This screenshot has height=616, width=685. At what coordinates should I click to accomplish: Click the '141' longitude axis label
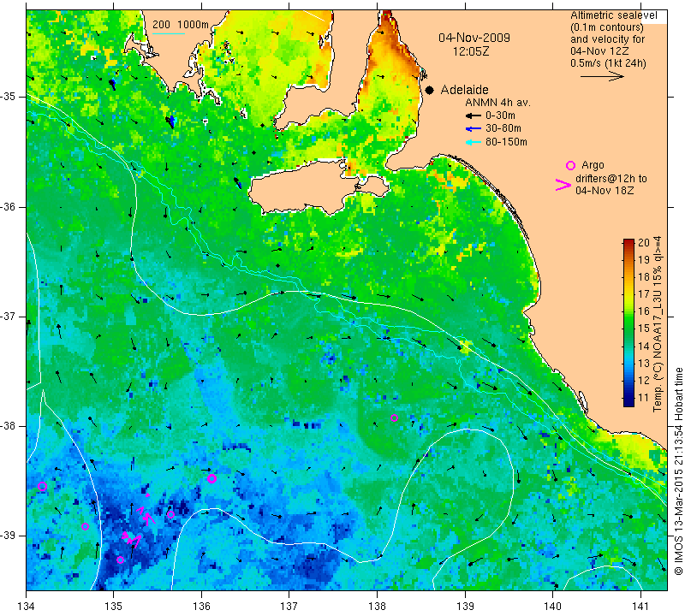(640, 607)
